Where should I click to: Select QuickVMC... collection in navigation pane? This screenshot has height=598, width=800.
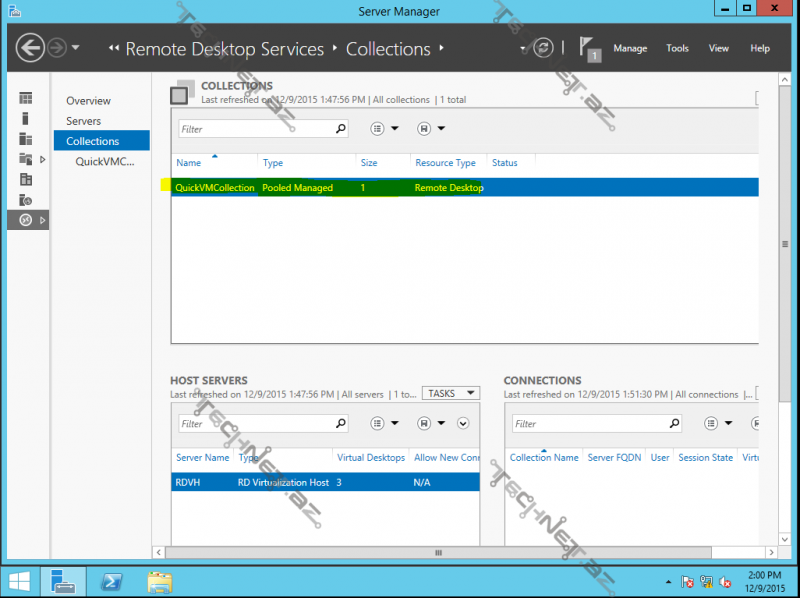(x=105, y=161)
